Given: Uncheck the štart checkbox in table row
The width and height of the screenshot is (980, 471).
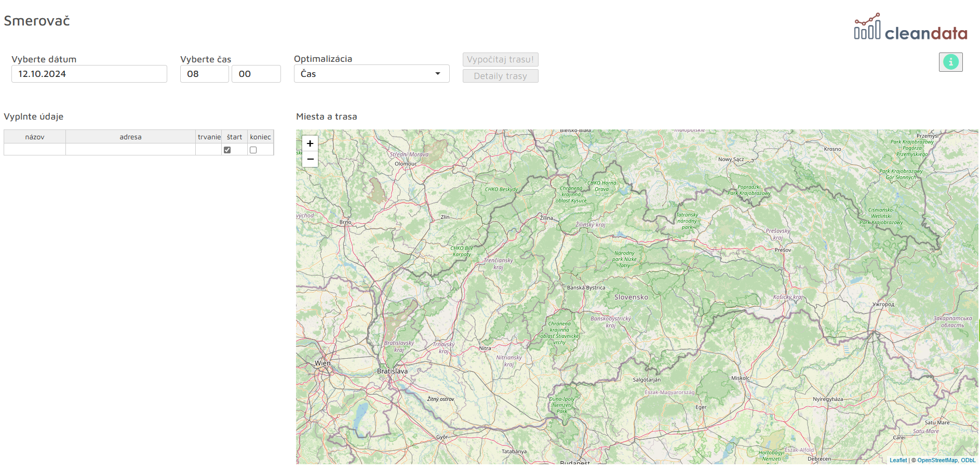Looking at the screenshot, I should (227, 150).
